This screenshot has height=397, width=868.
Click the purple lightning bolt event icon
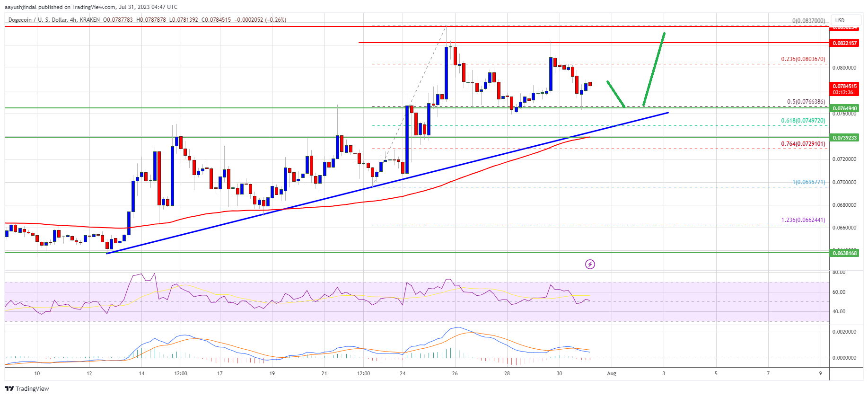590,264
